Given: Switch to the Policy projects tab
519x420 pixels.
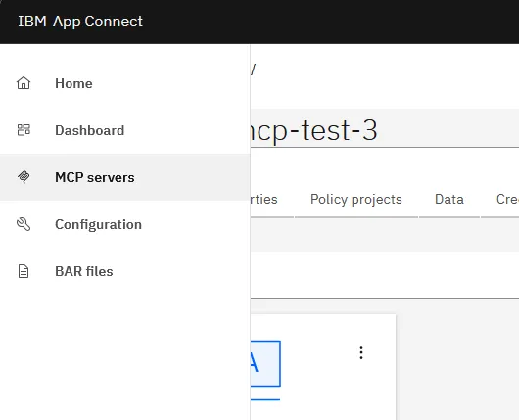Looking at the screenshot, I should (356, 200).
